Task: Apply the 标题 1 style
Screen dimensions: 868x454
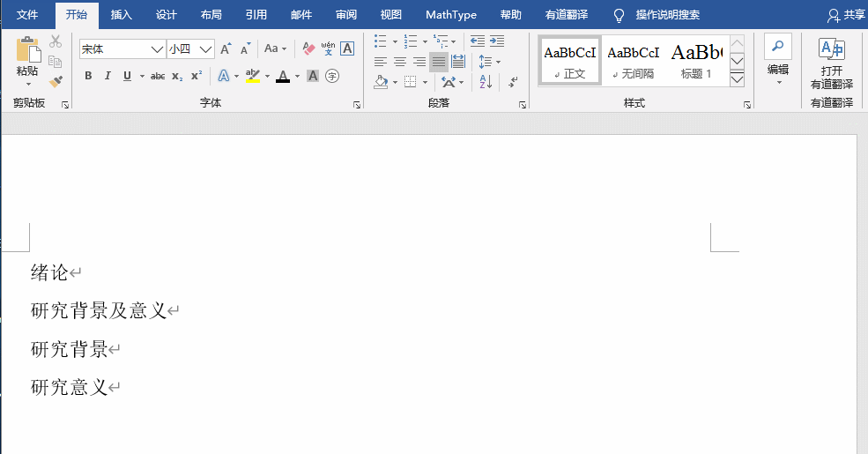Action: pos(696,62)
